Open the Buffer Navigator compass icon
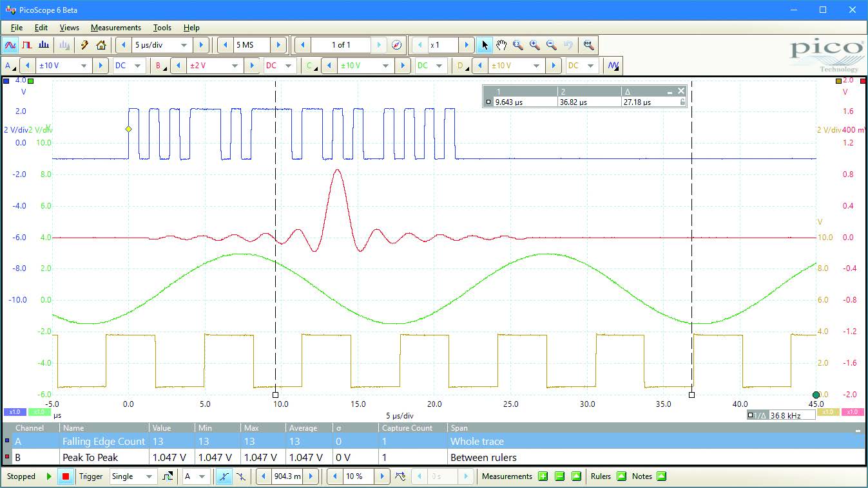 [x=397, y=45]
